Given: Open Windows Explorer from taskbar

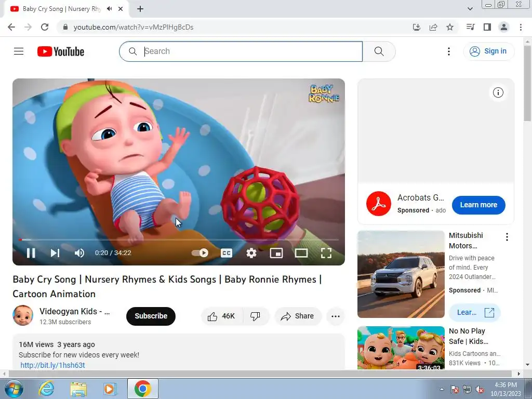Looking at the screenshot, I should click(78, 389).
